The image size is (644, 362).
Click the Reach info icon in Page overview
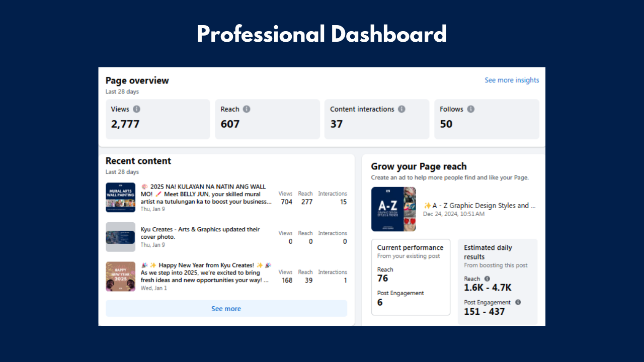247,109
